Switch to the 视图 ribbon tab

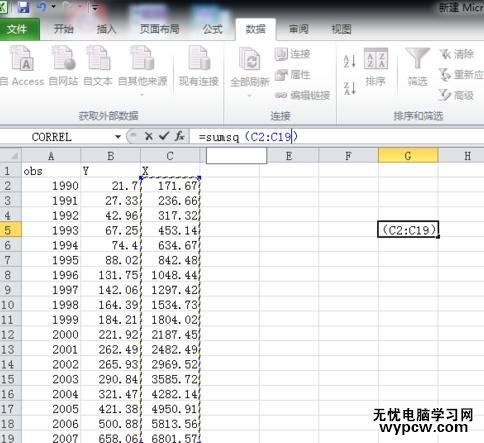(x=341, y=29)
